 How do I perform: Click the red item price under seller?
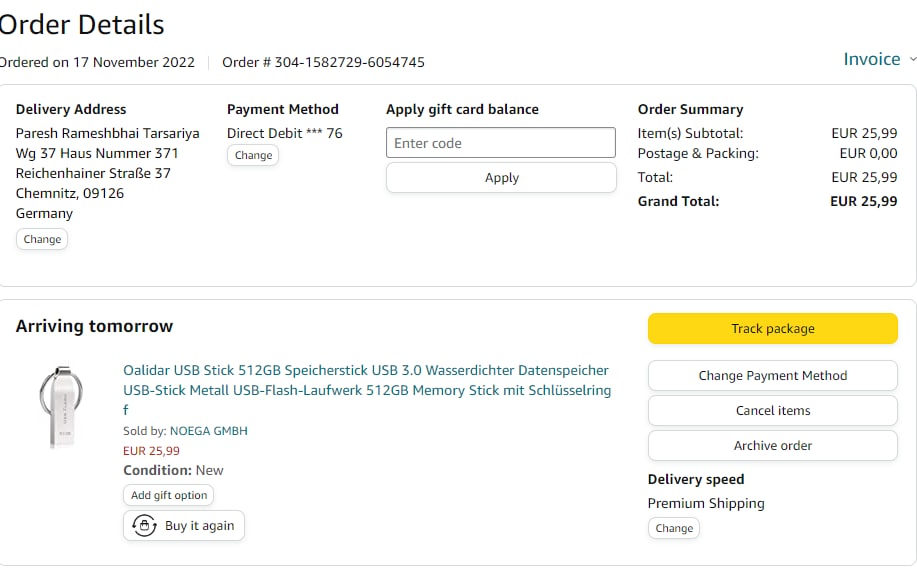(x=151, y=451)
